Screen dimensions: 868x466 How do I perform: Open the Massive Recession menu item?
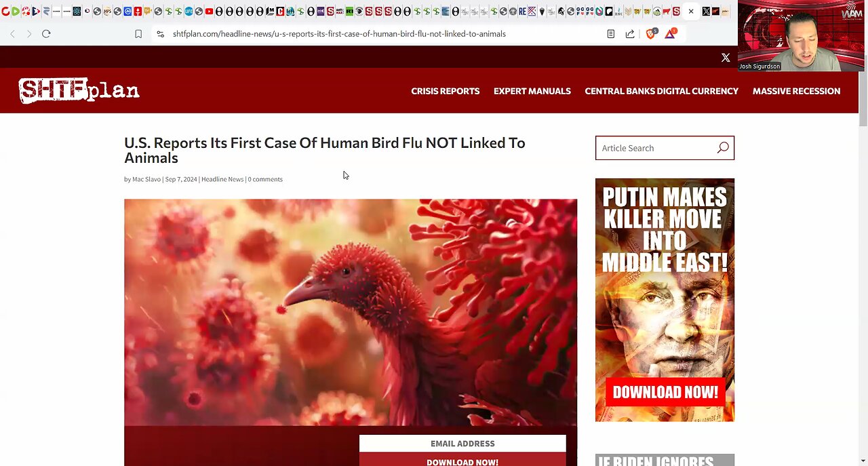tap(796, 91)
